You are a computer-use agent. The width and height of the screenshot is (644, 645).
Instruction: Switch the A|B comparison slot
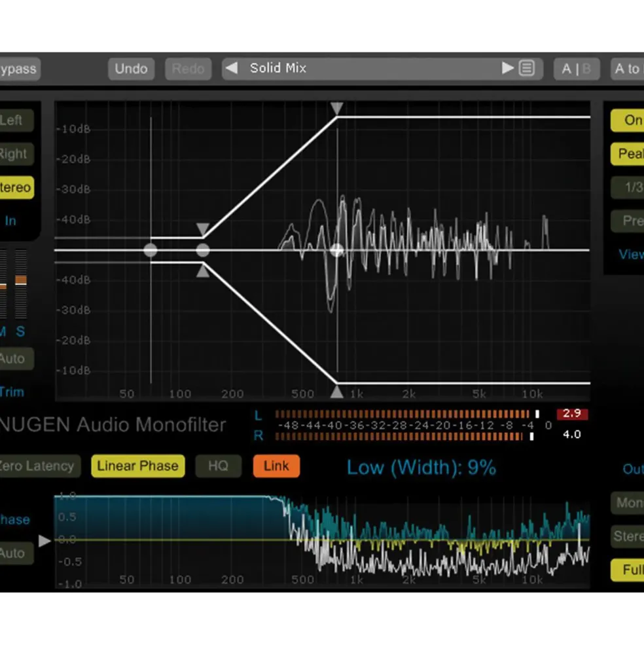click(576, 69)
